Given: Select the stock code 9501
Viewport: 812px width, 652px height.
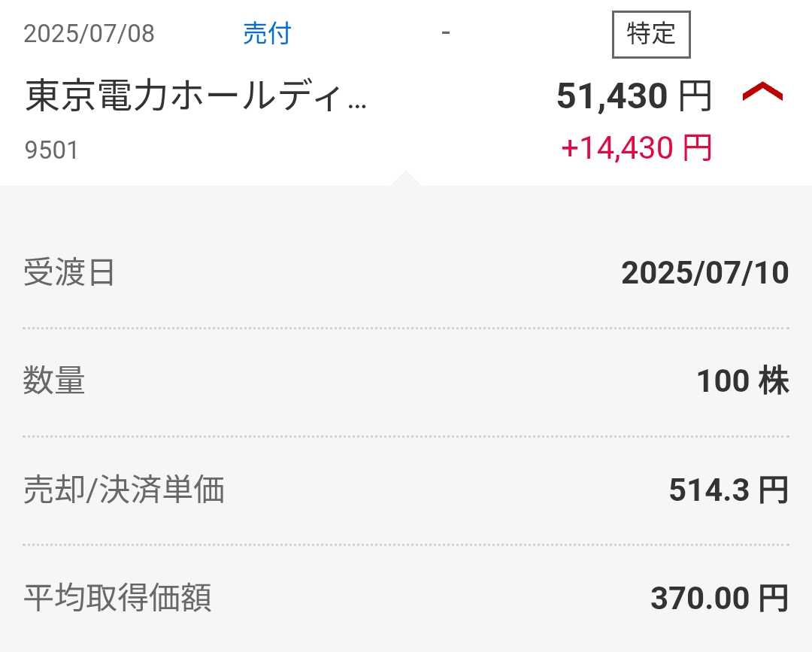Looking at the screenshot, I should point(51,150).
